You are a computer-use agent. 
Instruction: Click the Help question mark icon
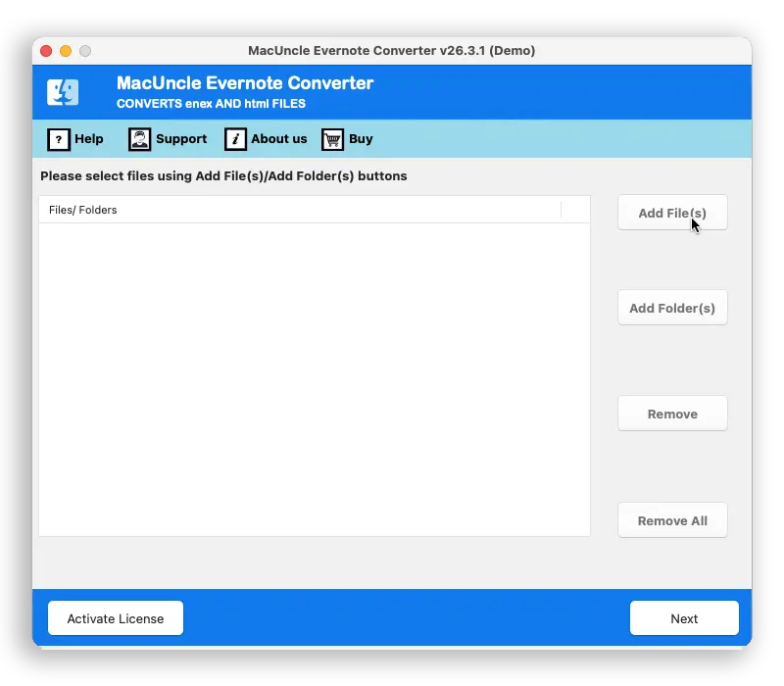[x=59, y=139]
